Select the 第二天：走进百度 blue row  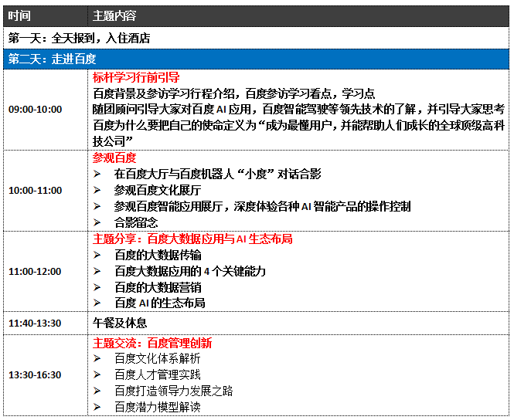(x=256, y=59)
